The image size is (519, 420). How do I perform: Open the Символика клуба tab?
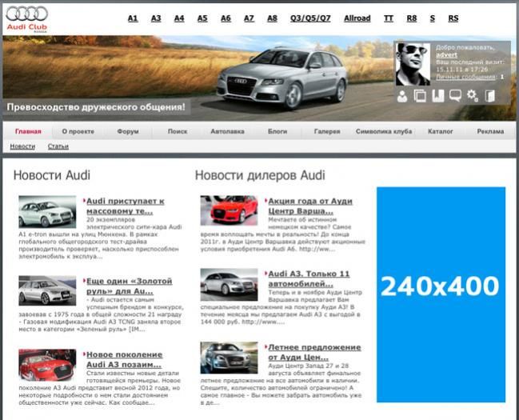(384, 131)
